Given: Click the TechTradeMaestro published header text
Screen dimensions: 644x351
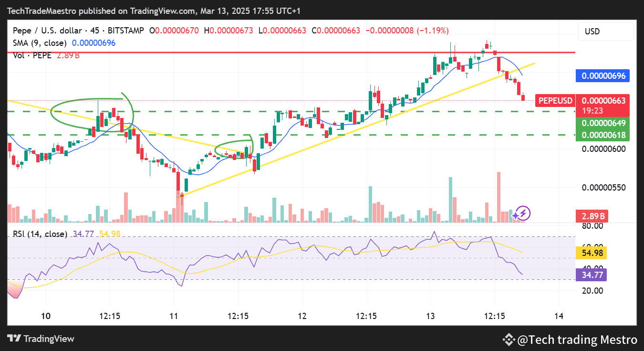Looking at the screenshot, I should 154,11.
